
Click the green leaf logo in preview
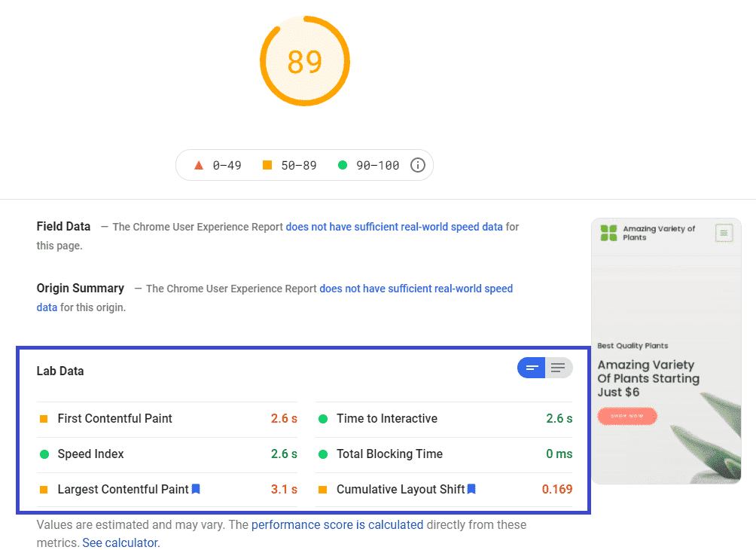click(608, 233)
